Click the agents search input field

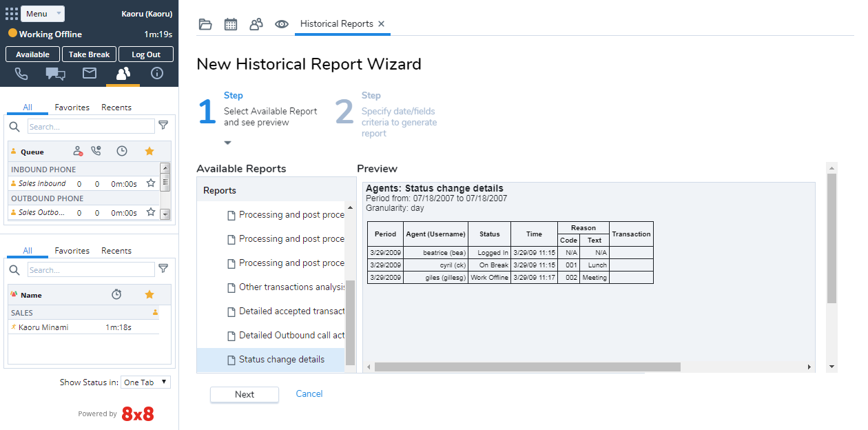click(x=91, y=269)
